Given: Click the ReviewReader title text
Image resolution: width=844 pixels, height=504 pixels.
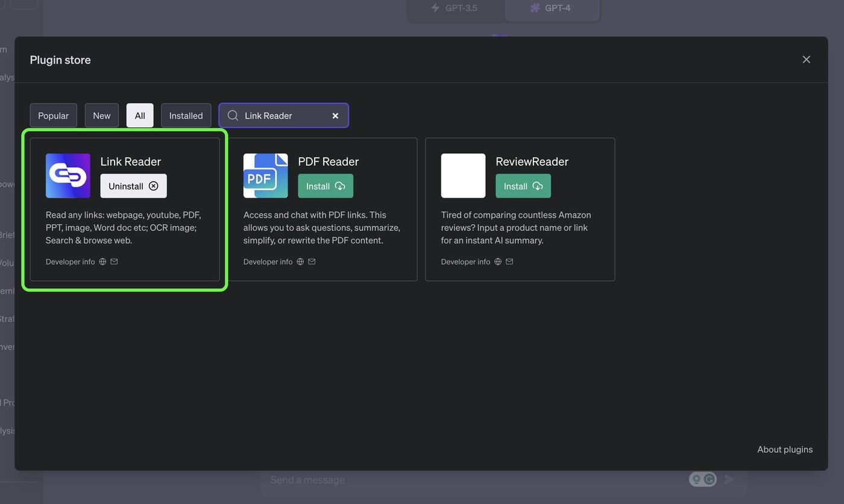Looking at the screenshot, I should (532, 162).
